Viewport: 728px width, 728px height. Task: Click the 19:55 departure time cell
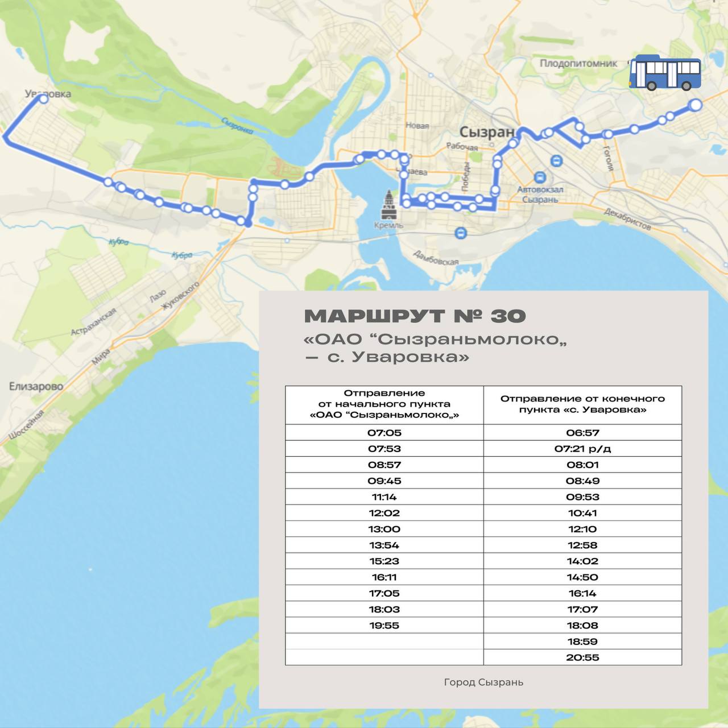384,626
